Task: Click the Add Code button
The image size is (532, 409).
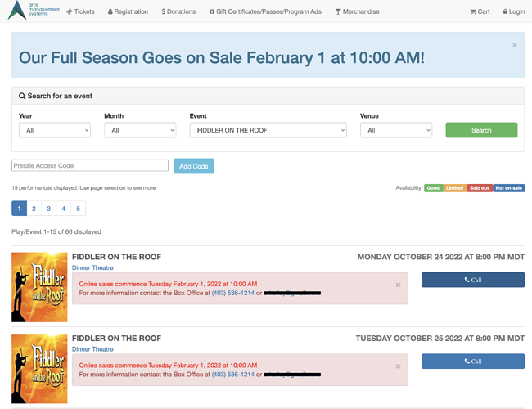Action: [x=194, y=166]
